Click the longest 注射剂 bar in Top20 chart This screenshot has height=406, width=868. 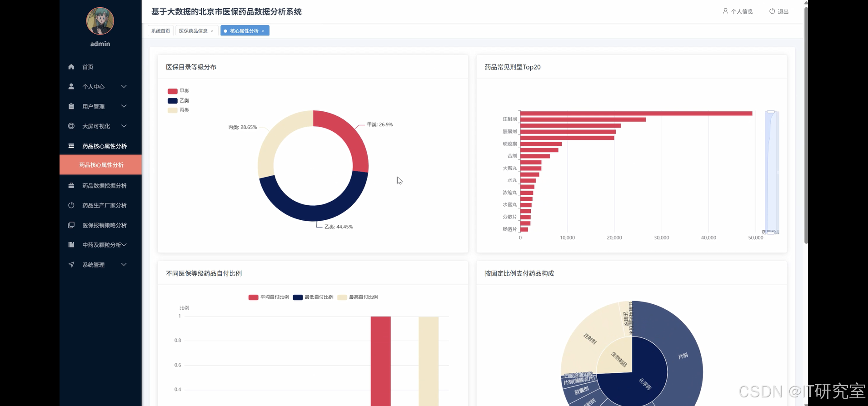636,113
